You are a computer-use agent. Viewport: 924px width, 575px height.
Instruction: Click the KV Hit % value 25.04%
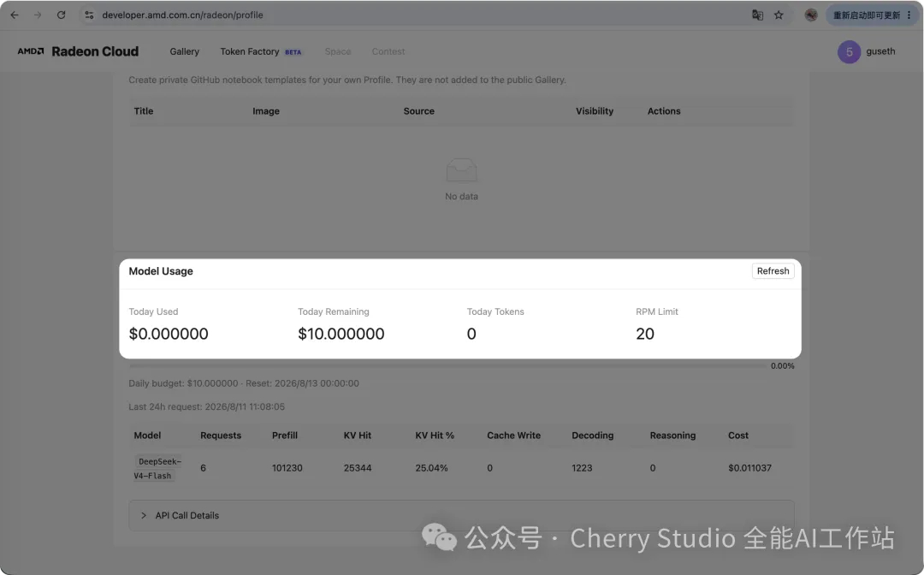[431, 468]
